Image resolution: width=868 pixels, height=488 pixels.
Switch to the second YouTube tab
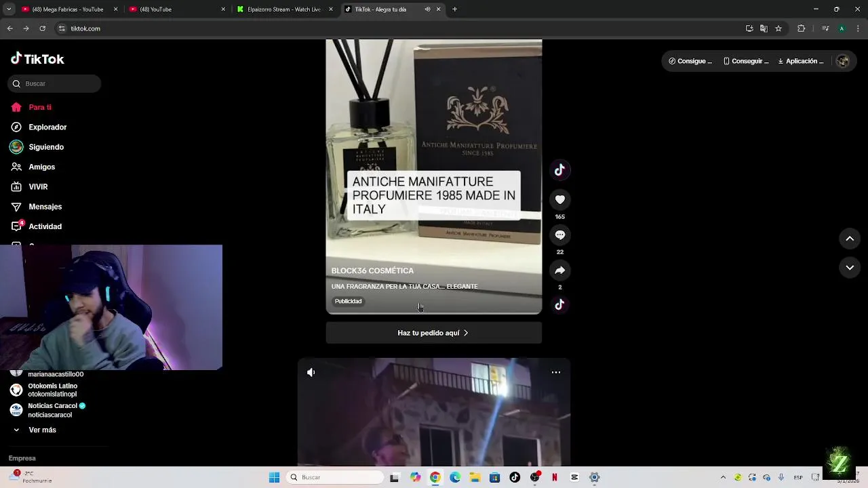(x=176, y=9)
